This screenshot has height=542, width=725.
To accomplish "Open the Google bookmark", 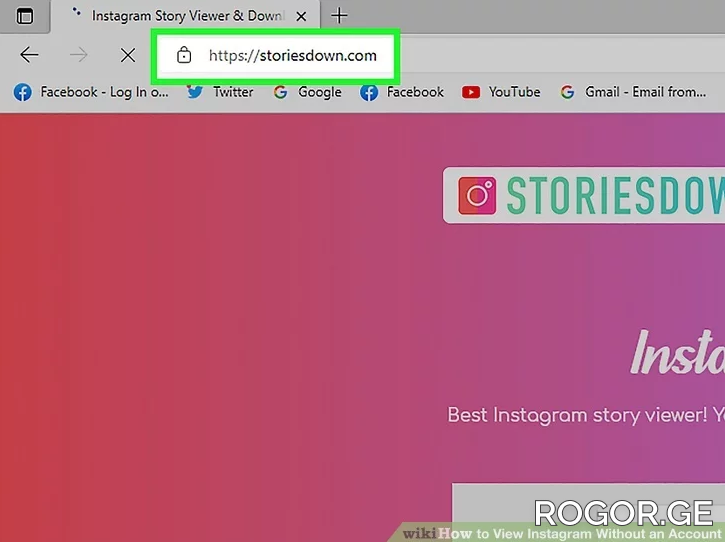I will point(307,92).
